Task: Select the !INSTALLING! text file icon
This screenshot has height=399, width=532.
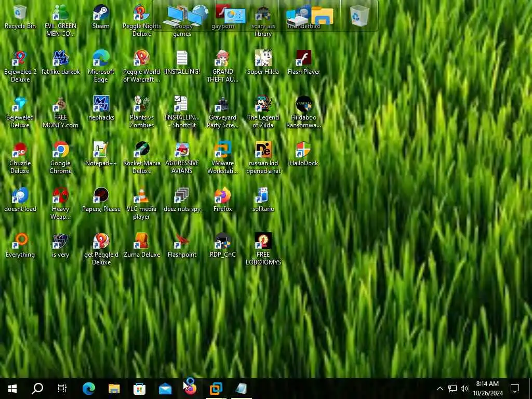Action: [x=182, y=63]
